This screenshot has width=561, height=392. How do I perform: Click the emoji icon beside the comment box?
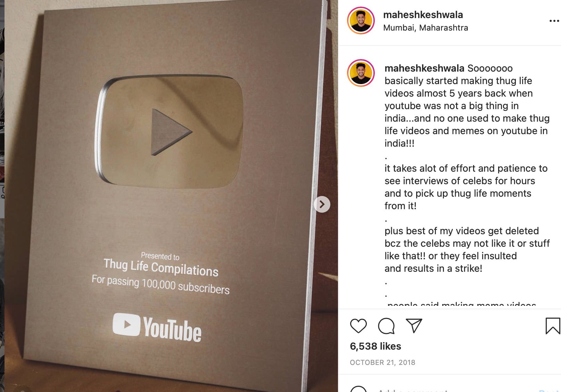(358, 389)
